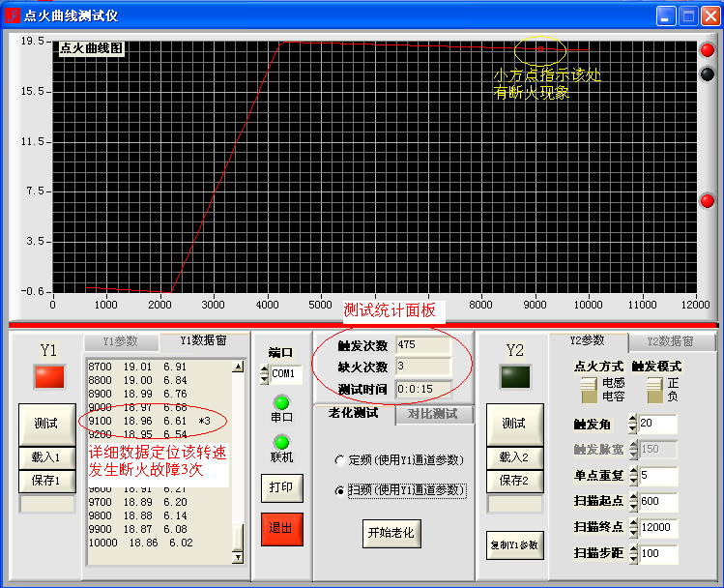Click the Y2 测试 button
This screenshot has height=588, width=724.
(x=515, y=424)
